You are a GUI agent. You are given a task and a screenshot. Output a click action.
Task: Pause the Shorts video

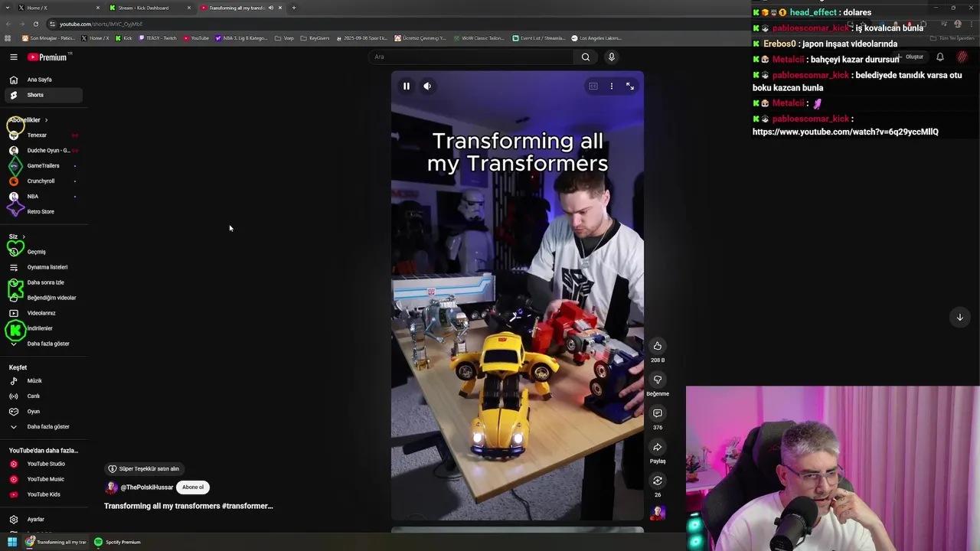(407, 86)
